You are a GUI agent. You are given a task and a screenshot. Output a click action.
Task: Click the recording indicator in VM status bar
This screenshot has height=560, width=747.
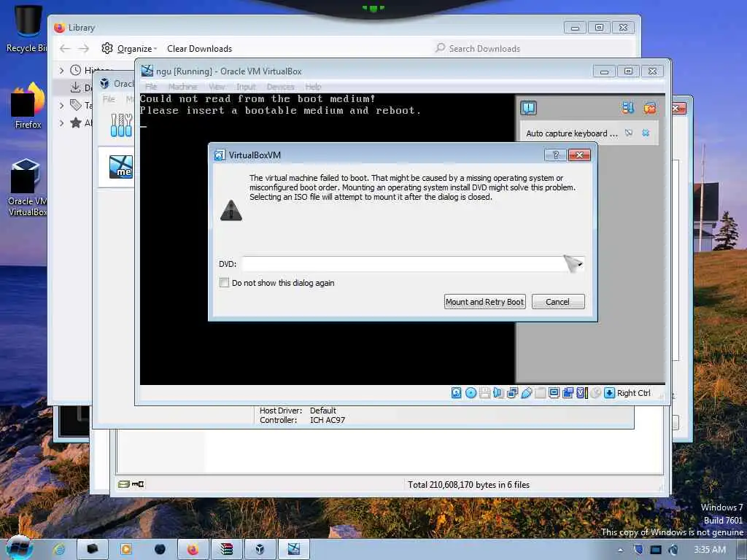(x=568, y=393)
